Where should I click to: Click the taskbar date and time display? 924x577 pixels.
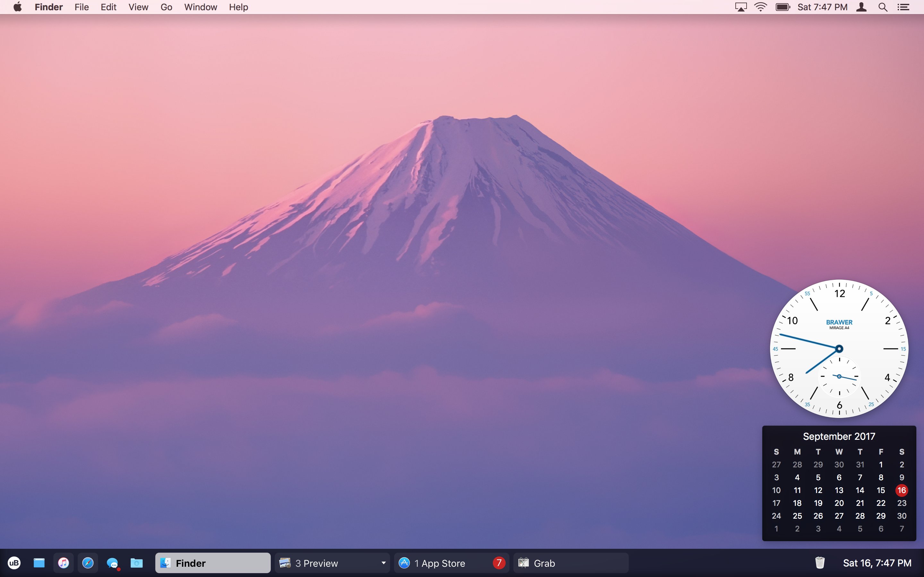click(x=877, y=563)
